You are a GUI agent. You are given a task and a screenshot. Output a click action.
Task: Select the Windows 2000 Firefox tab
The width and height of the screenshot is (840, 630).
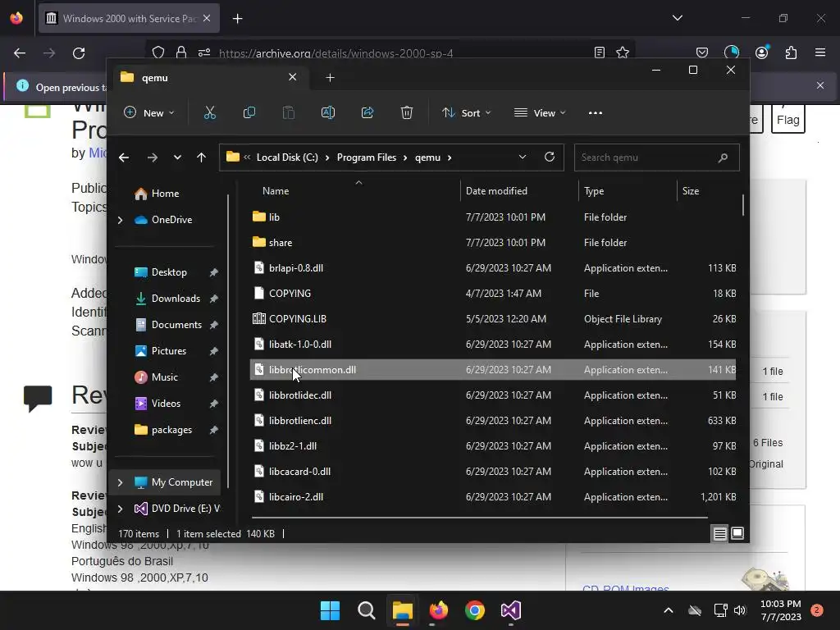(129, 18)
